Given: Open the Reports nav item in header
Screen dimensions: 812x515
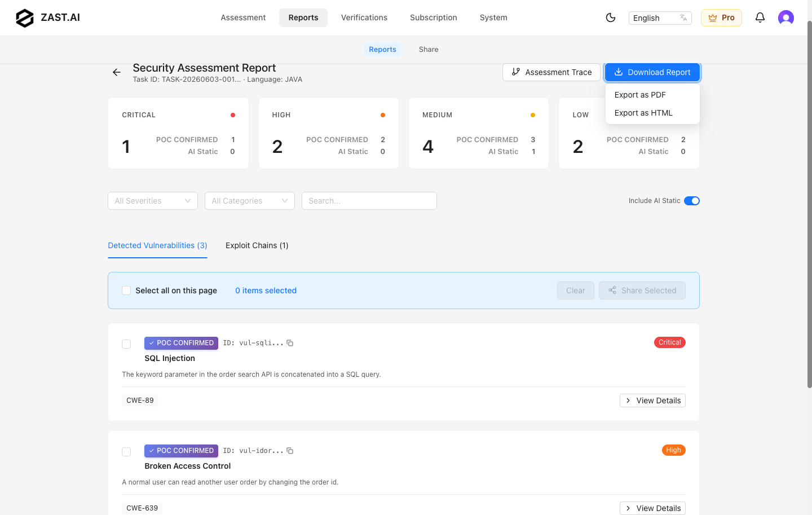Looking at the screenshot, I should pyautogui.click(x=303, y=17).
